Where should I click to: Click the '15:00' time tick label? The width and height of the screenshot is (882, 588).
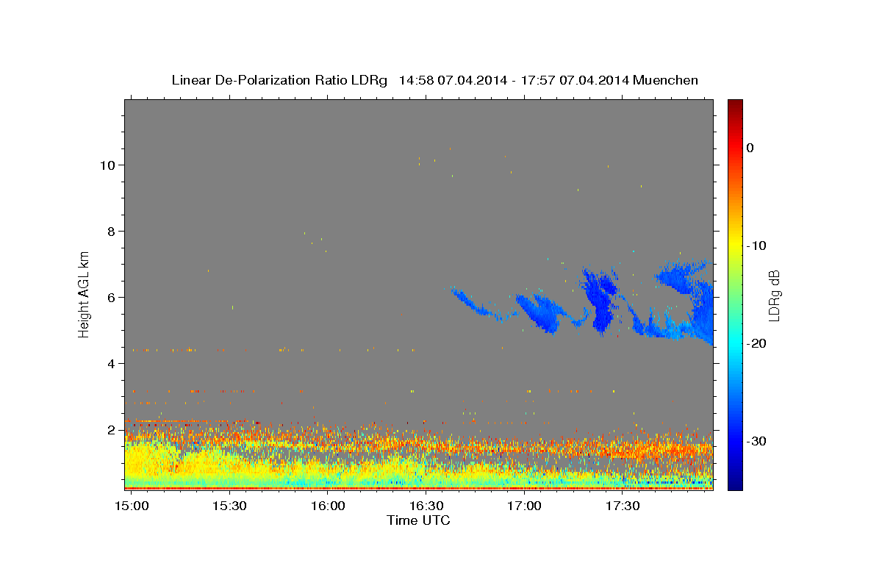click(x=132, y=506)
